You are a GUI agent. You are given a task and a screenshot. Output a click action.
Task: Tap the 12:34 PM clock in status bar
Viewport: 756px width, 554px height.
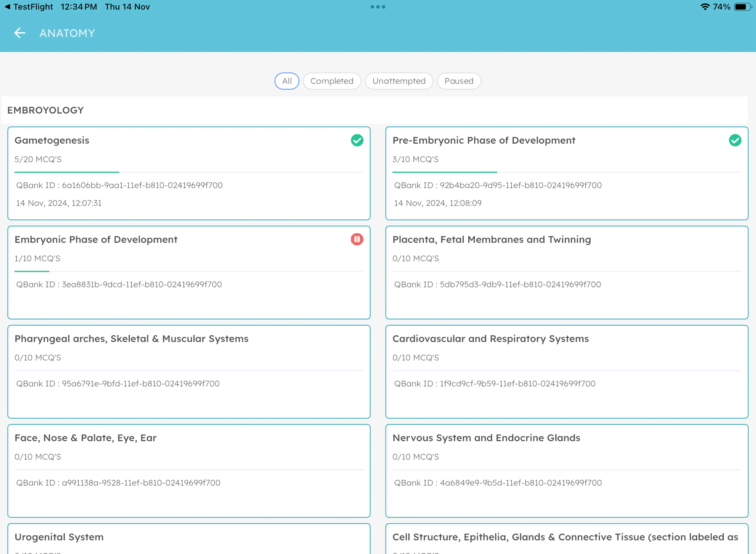(x=79, y=7)
